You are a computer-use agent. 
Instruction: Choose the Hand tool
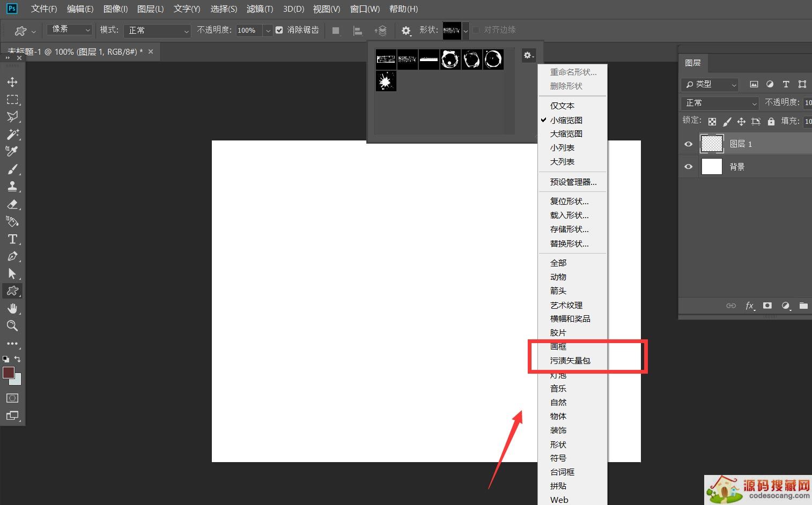13,308
